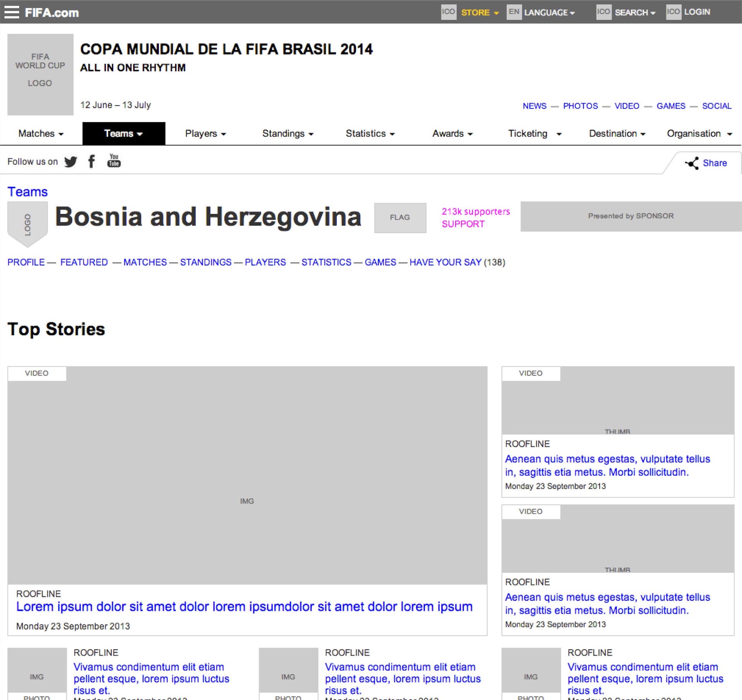This screenshot has height=700, width=742.
Task: Open the Ticketing menu
Action: [535, 134]
